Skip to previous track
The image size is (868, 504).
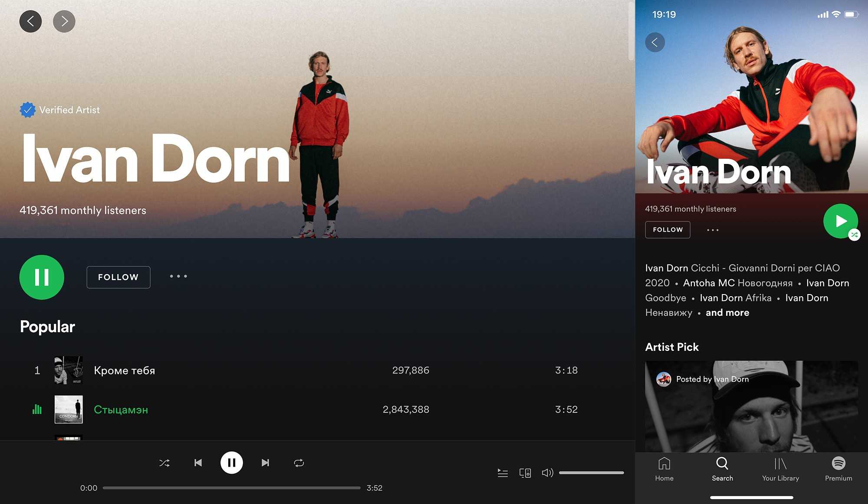[198, 463]
